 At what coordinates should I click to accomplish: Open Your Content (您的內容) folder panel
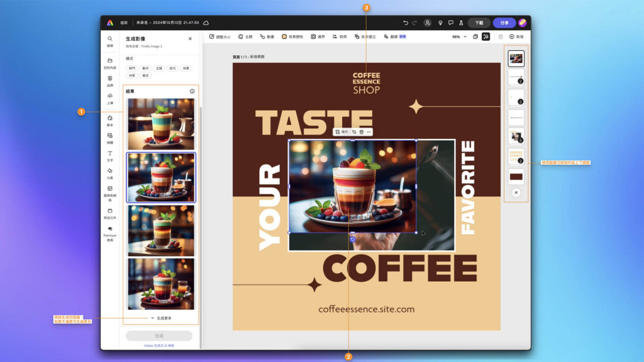pyautogui.click(x=109, y=63)
